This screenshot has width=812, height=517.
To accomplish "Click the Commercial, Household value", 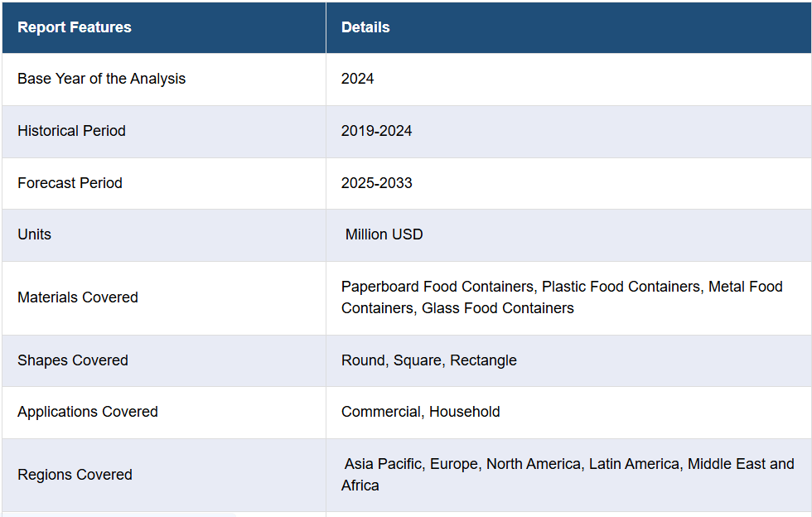I will pyautogui.click(x=420, y=412).
